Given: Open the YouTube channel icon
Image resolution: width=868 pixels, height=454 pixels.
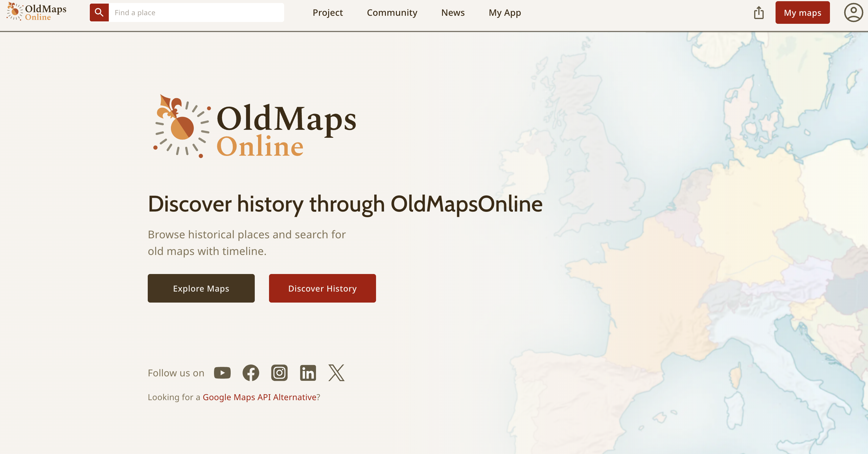Looking at the screenshot, I should pyautogui.click(x=222, y=373).
